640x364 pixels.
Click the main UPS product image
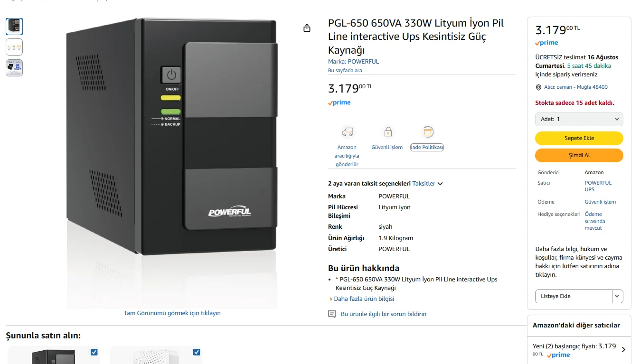coord(172,164)
